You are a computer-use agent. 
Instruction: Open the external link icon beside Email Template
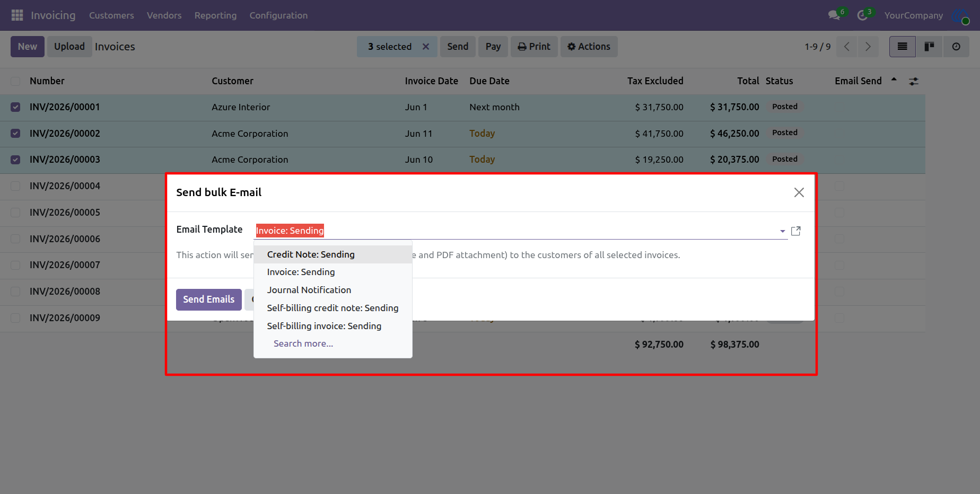796,231
